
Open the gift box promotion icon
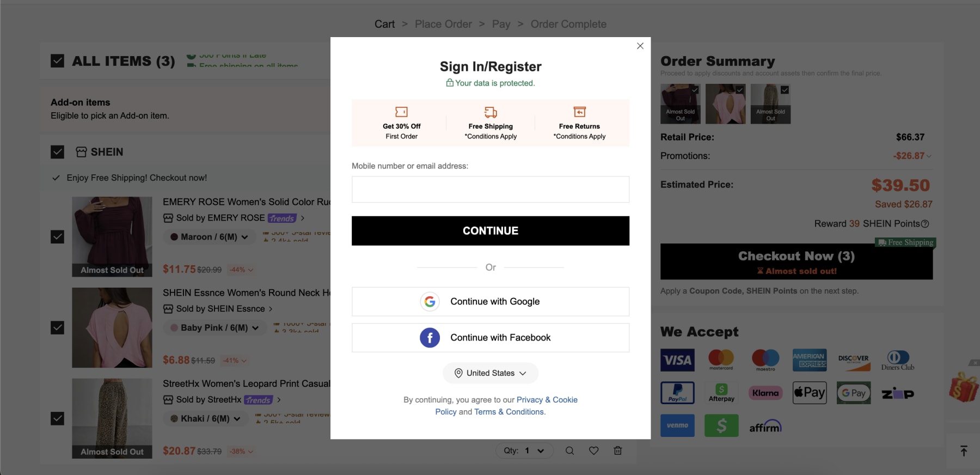pyautogui.click(x=963, y=387)
